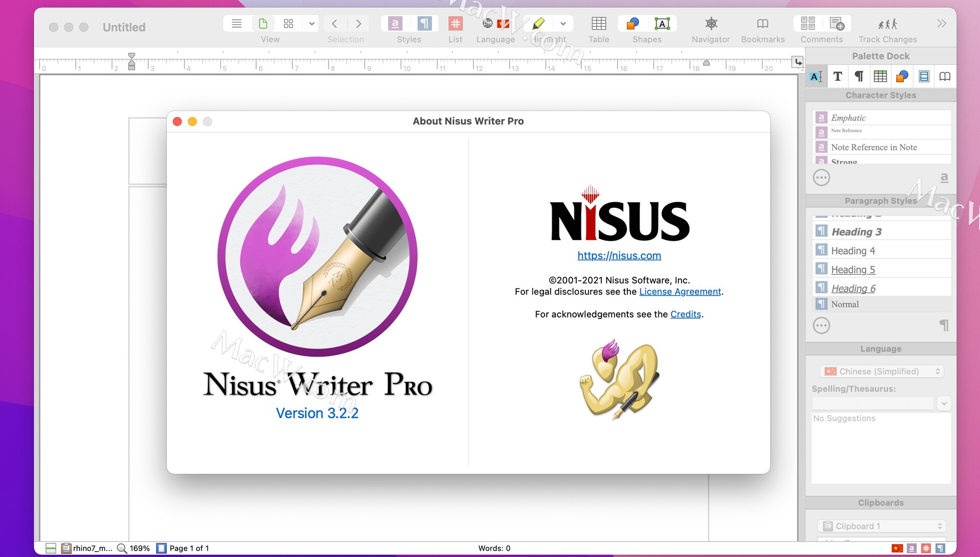
Task: Click the Words: 0 counter
Action: [494, 548]
